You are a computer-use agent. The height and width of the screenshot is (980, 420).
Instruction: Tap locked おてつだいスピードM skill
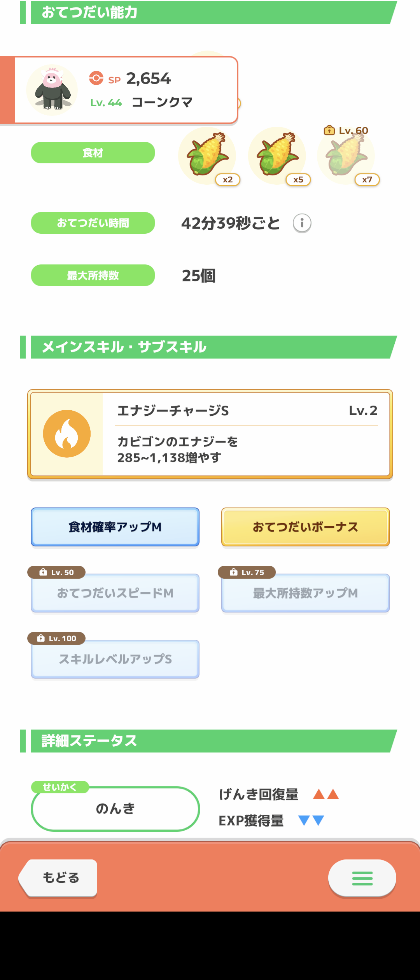pyautogui.click(x=115, y=593)
